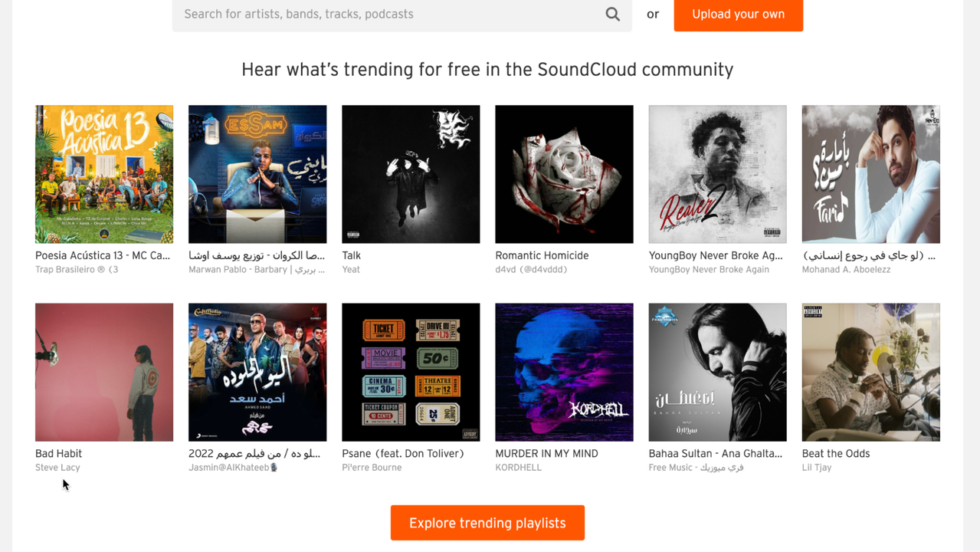Open the MURDER IN MY MIND skull artwork
The image size is (980, 552).
click(564, 372)
